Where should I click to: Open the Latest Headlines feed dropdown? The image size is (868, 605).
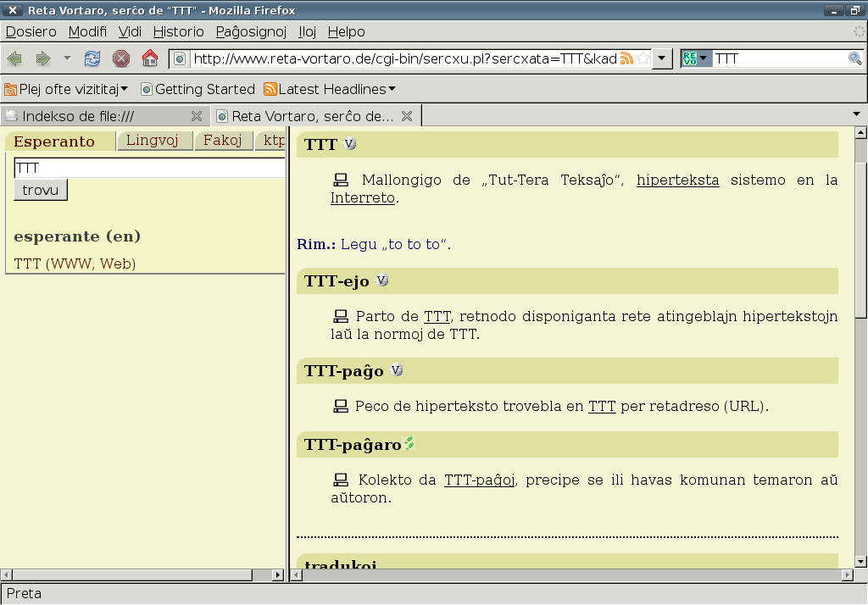(330, 89)
